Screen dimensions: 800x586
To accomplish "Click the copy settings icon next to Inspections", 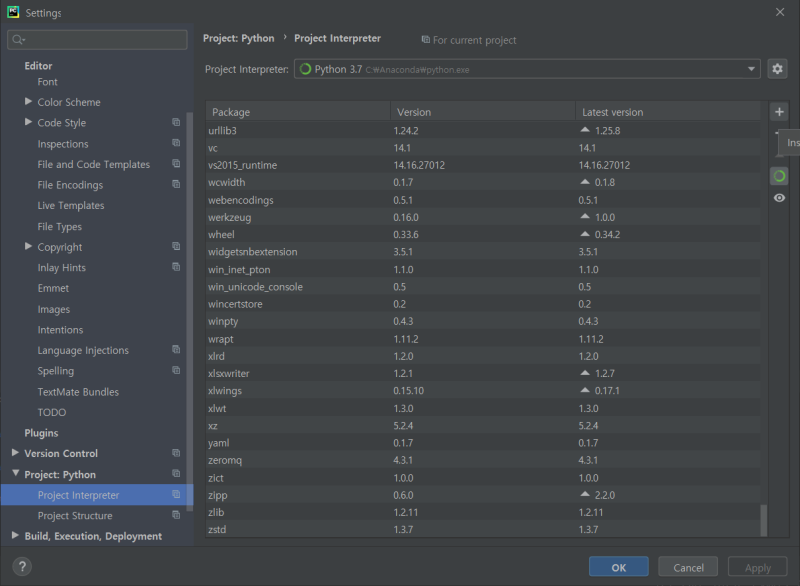I will pos(178,143).
